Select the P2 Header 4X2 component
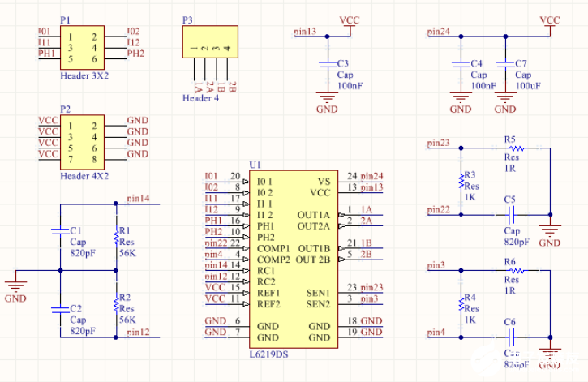This screenshot has height=382, width=588. 82,143
